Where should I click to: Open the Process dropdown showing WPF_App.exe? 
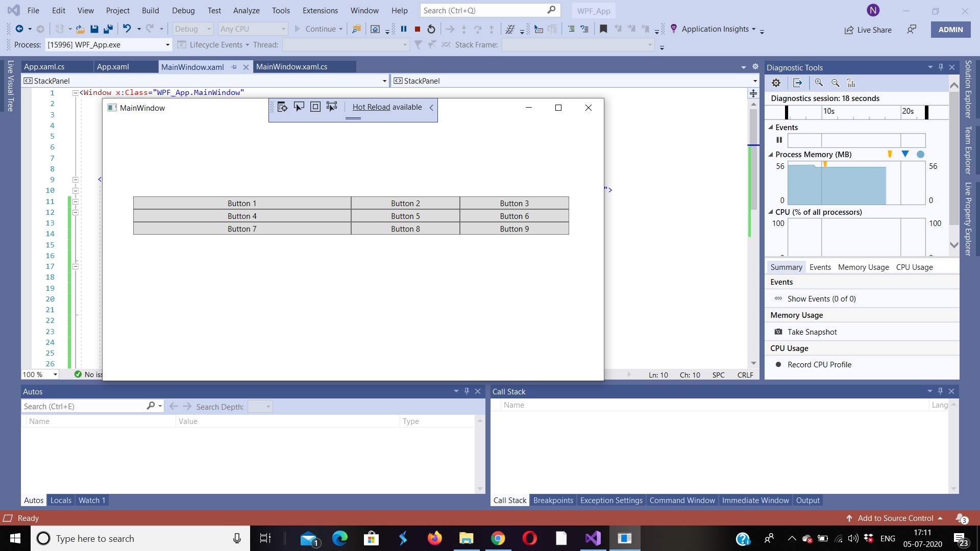[167, 45]
